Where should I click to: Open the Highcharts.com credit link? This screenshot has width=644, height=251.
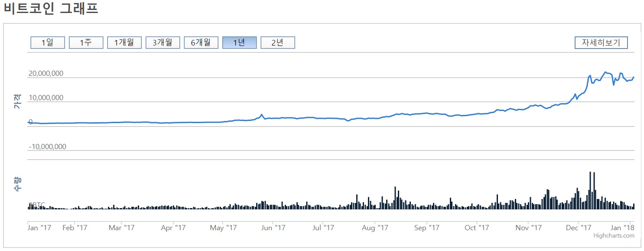614,236
